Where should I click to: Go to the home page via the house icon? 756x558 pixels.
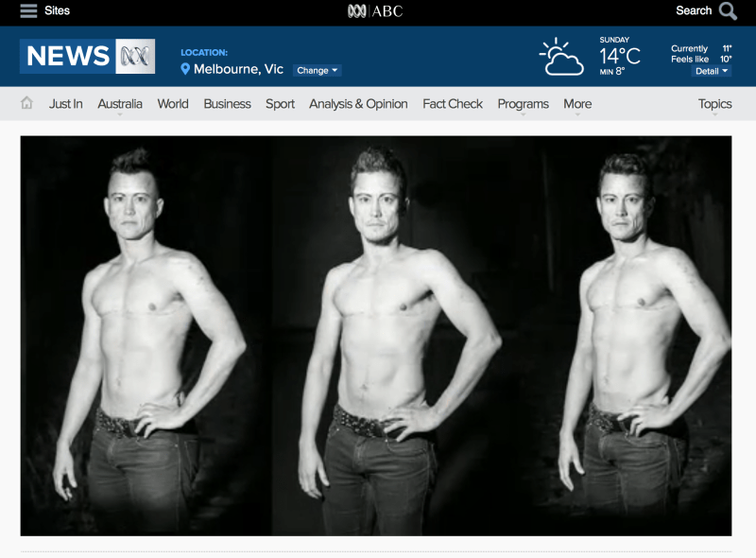26,103
